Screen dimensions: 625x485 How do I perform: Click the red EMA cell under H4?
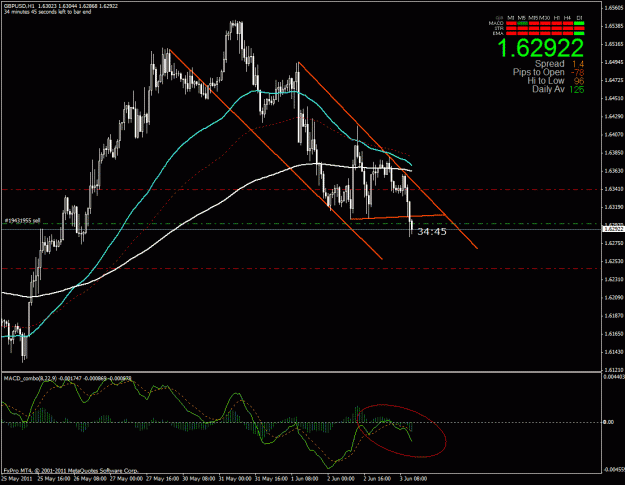tap(568, 33)
